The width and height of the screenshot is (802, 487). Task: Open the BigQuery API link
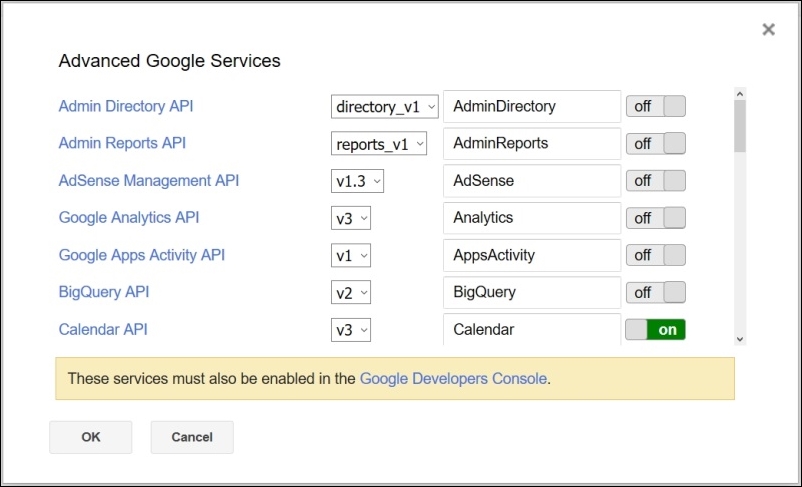[104, 292]
